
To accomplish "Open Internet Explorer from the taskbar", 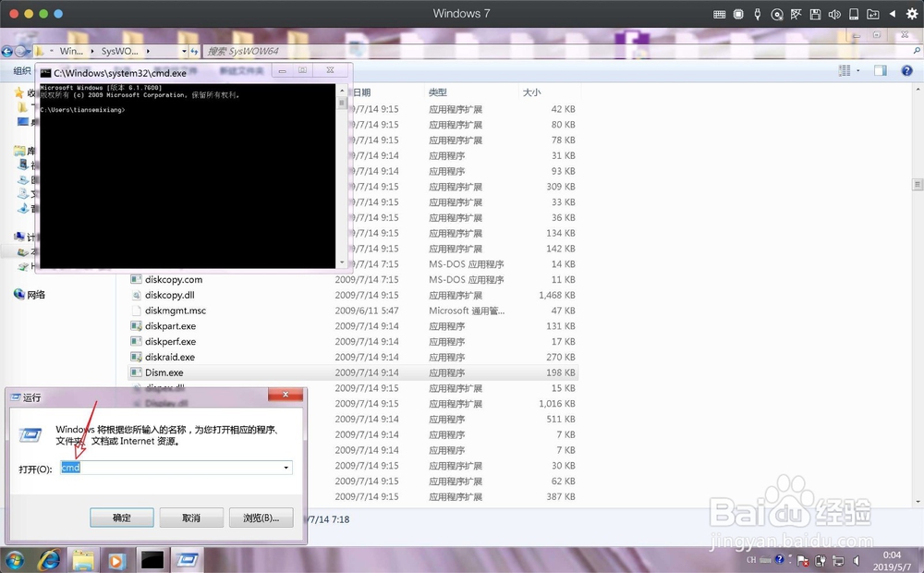I will pos(49,559).
